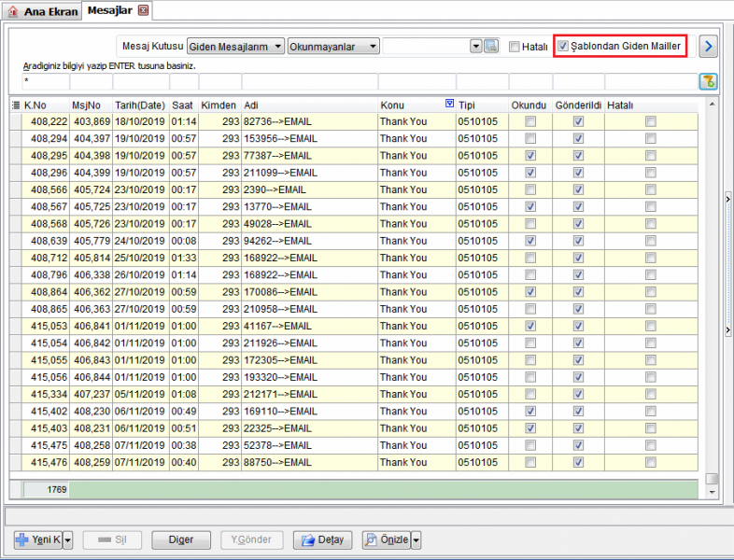Image resolution: width=734 pixels, height=560 pixels.
Task: Click the blue arrow button next to Şablondan Giden Mailler
Action: [x=708, y=47]
